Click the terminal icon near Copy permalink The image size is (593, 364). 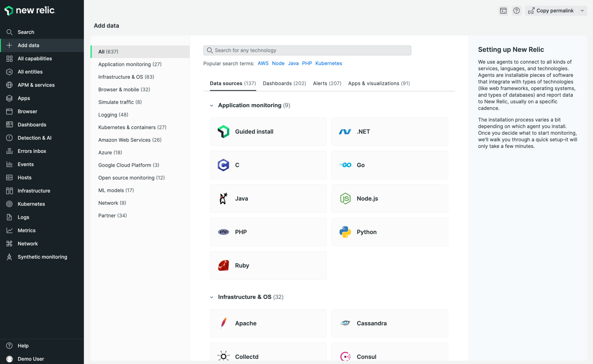pyautogui.click(x=503, y=10)
